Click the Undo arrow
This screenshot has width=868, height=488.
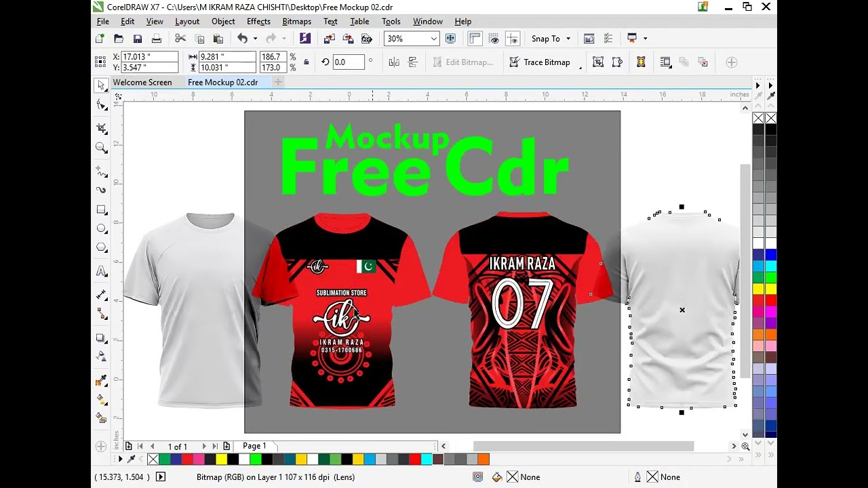point(242,39)
